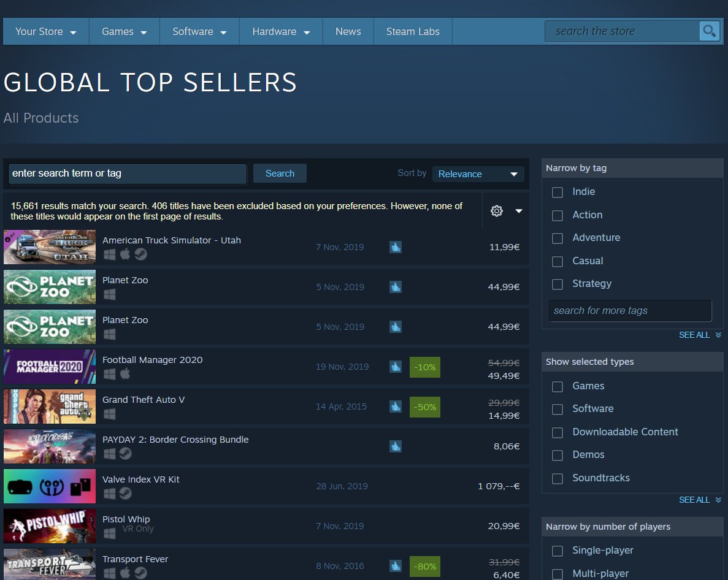Image resolution: width=728 pixels, height=580 pixels.
Task: Click the -10% discount badge on Football Manager 2020
Action: (425, 367)
